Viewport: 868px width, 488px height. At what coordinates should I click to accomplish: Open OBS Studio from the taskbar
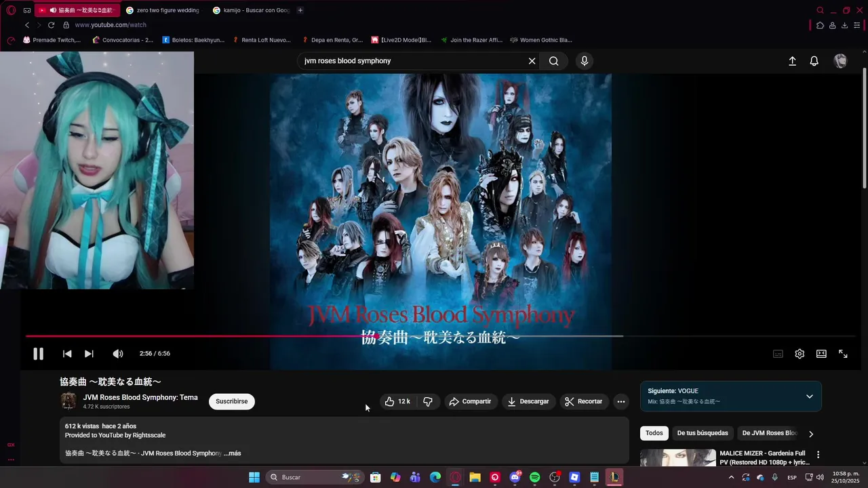[555, 477]
